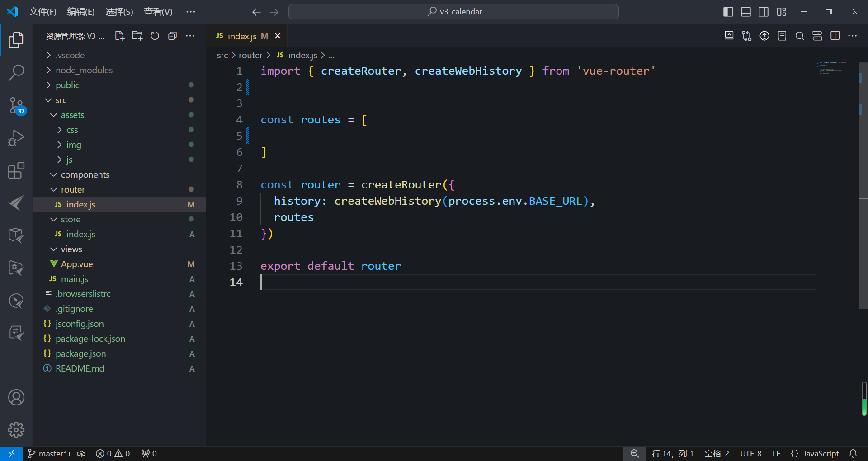Click the v3-calendar command search box
868x461 pixels.
453,12
